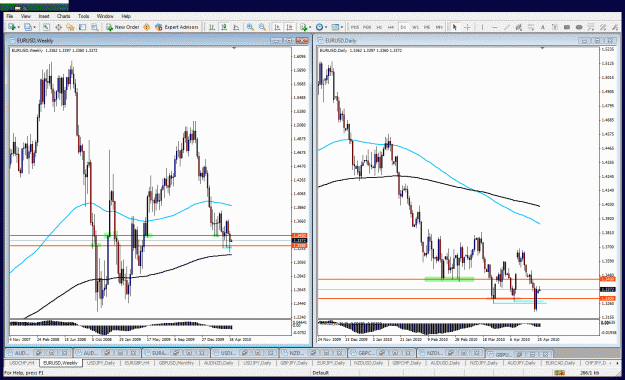Select the vertical line drawing tool
Viewport: 625px width, 380px height.
[x=482, y=27]
